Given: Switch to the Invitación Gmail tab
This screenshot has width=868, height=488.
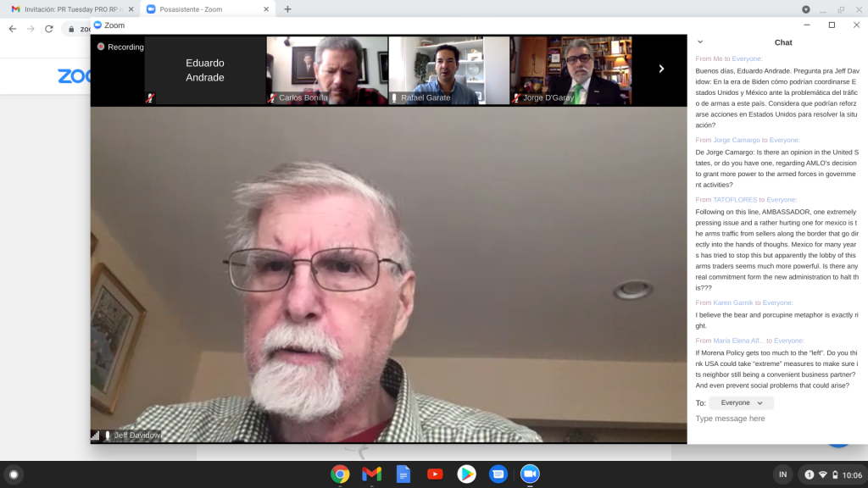Looking at the screenshot, I should [68, 8].
